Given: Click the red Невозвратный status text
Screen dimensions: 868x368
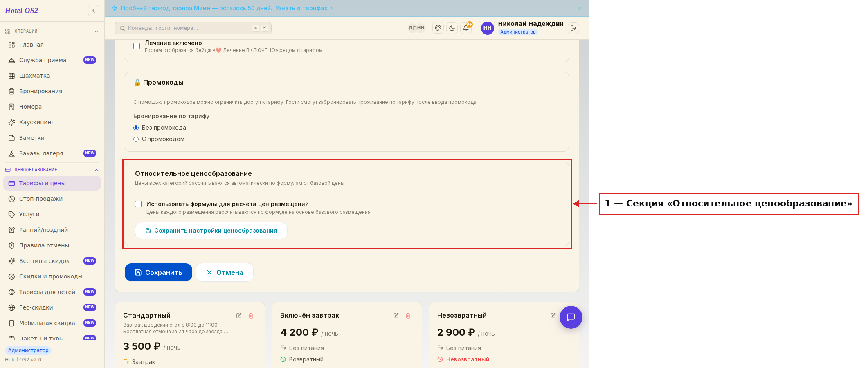Looking at the screenshot, I should 468,359.
